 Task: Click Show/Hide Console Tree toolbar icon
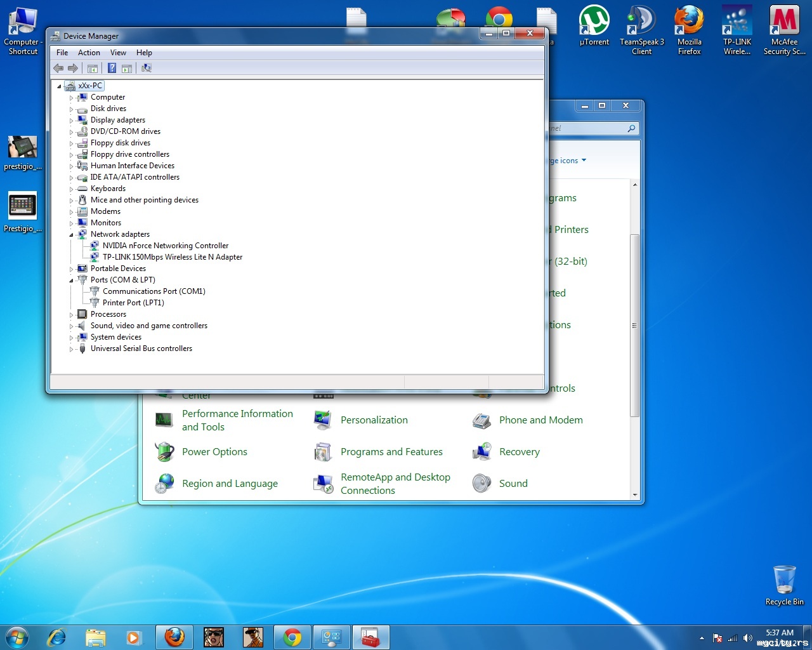click(93, 68)
